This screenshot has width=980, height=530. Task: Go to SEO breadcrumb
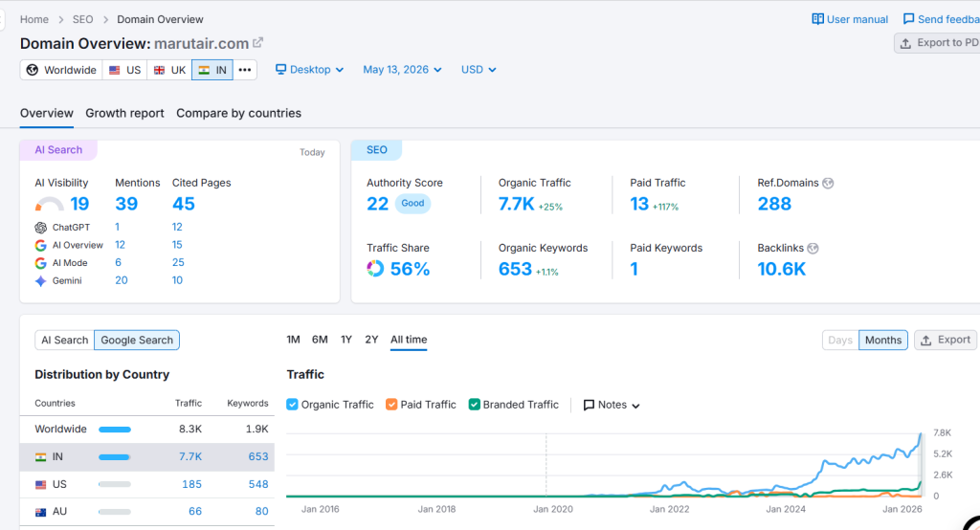click(x=82, y=19)
